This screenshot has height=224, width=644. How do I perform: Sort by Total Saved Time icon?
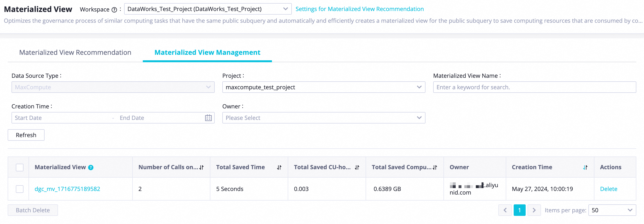coord(279,168)
